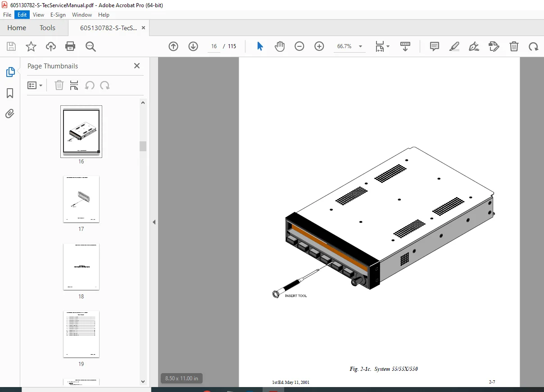Delete selected thumbnail page trash icon
The image size is (544, 392).
59,85
